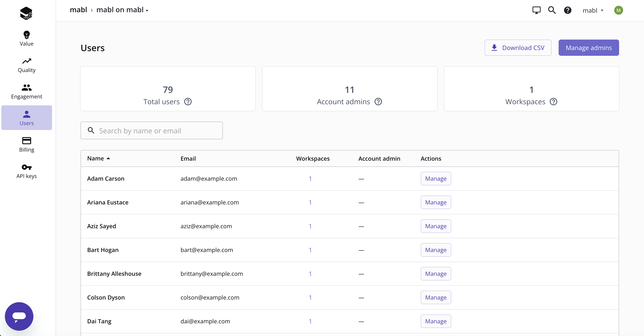Click the Workspaces column header
Image resolution: width=644 pixels, height=336 pixels.
coord(313,158)
